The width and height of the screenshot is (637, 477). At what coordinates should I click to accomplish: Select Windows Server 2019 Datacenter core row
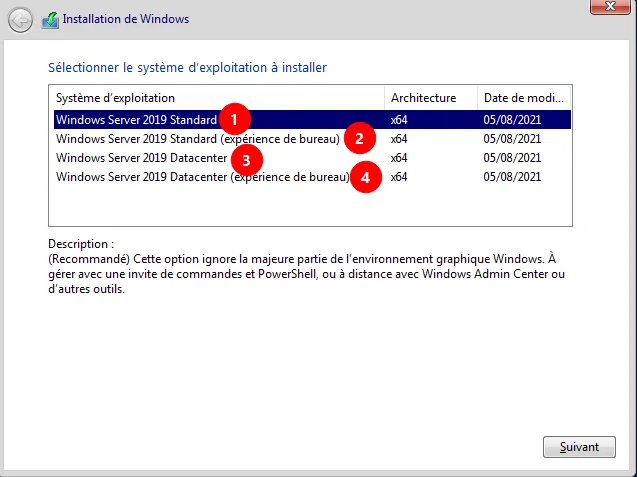click(312, 158)
